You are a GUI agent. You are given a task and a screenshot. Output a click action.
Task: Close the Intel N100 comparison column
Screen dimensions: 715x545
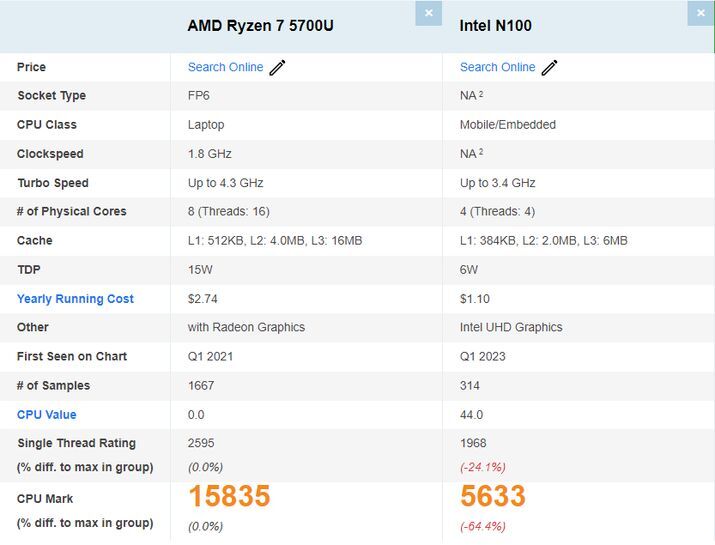(x=700, y=13)
